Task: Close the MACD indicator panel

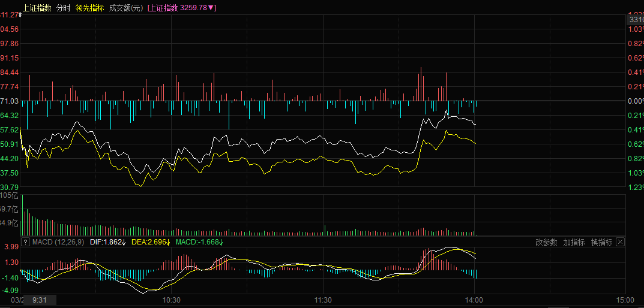Action: pos(621,242)
